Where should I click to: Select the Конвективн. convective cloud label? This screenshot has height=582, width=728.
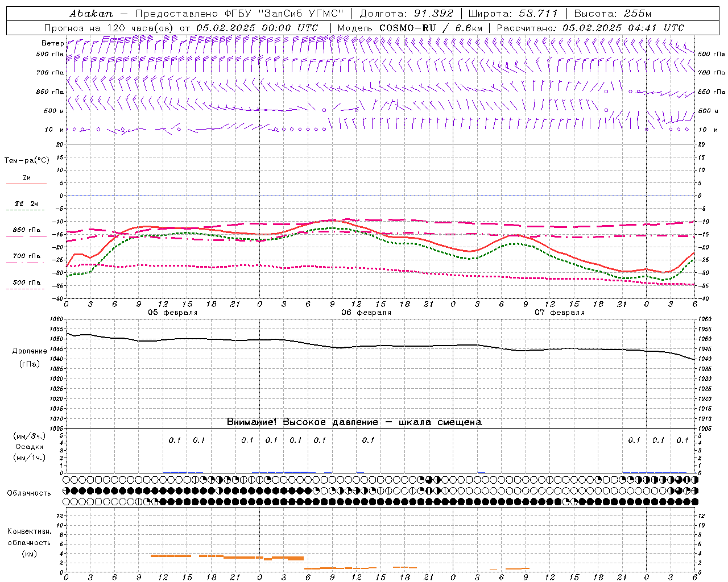[29, 531]
